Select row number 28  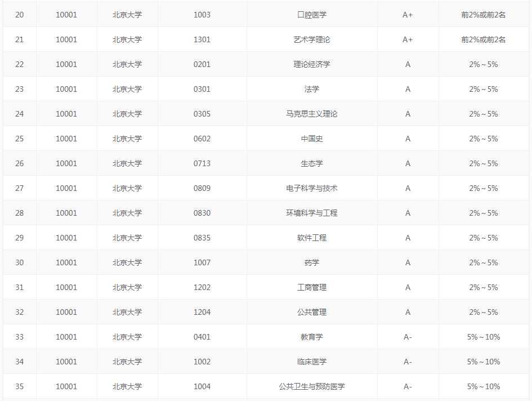coord(19,213)
